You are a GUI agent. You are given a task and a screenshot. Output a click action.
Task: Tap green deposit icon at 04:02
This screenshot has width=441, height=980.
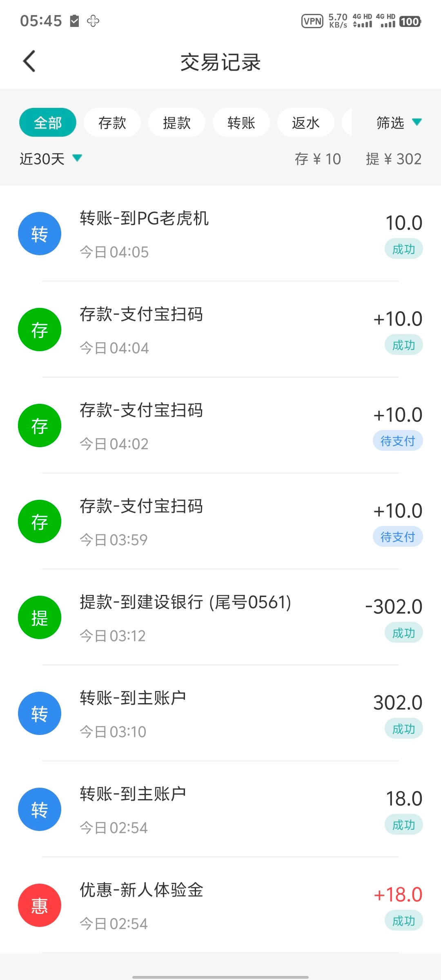(40, 425)
